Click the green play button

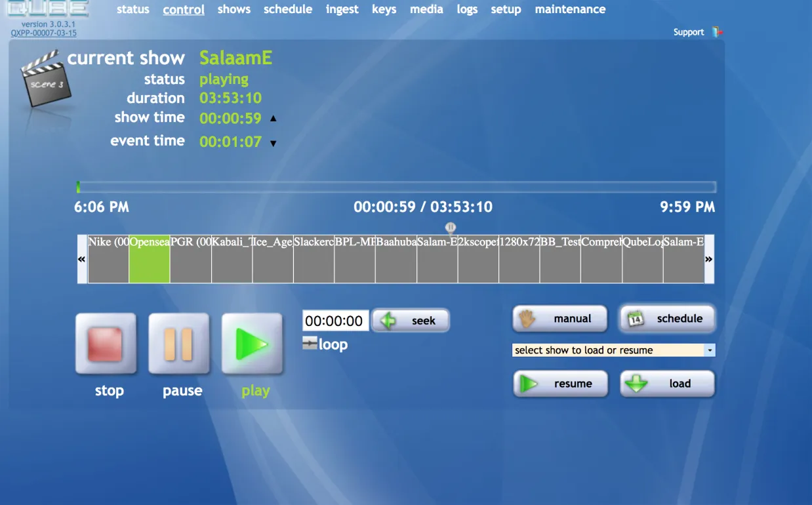point(252,344)
